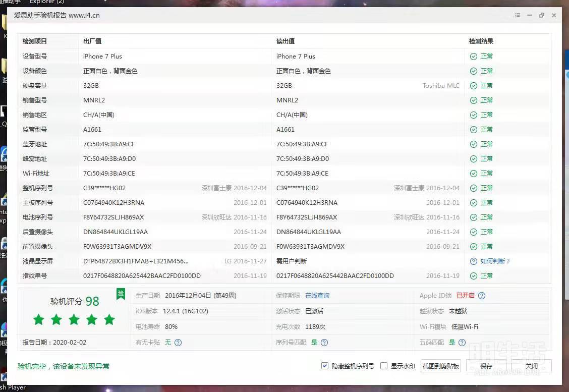Screen dimensions: 569x392
Task: Click 已开启 Apple ID锁 status text
Action: [x=465, y=296]
